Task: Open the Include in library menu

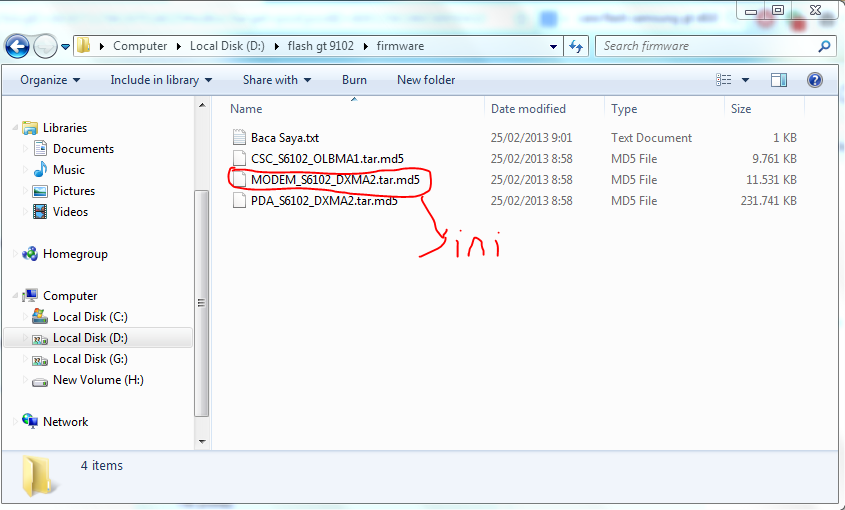Action: 161,80
